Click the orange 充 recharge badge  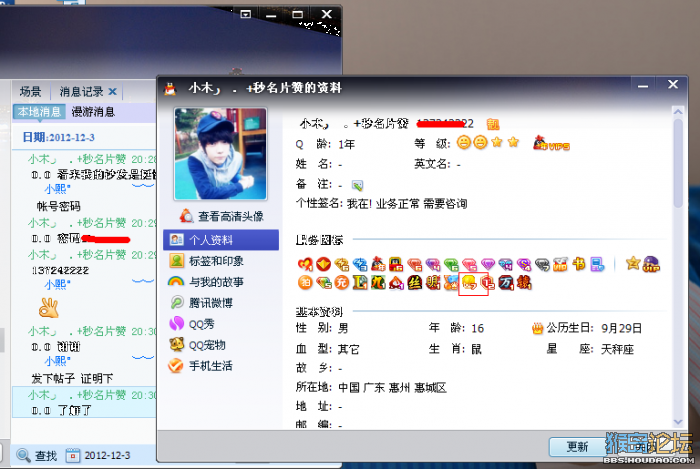click(342, 282)
